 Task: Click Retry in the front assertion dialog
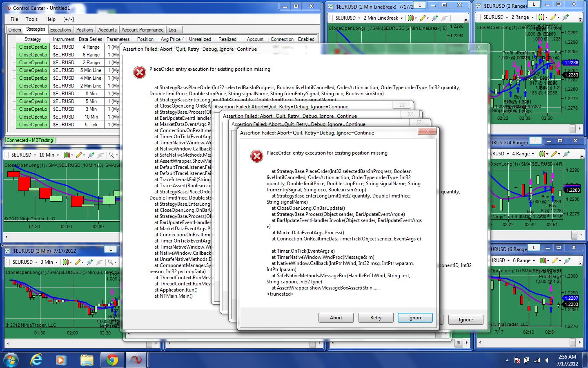[376, 318]
